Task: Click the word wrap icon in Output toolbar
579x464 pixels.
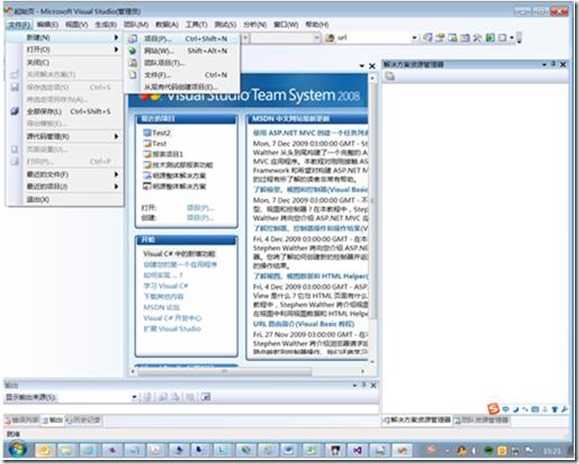Action: 206,397
